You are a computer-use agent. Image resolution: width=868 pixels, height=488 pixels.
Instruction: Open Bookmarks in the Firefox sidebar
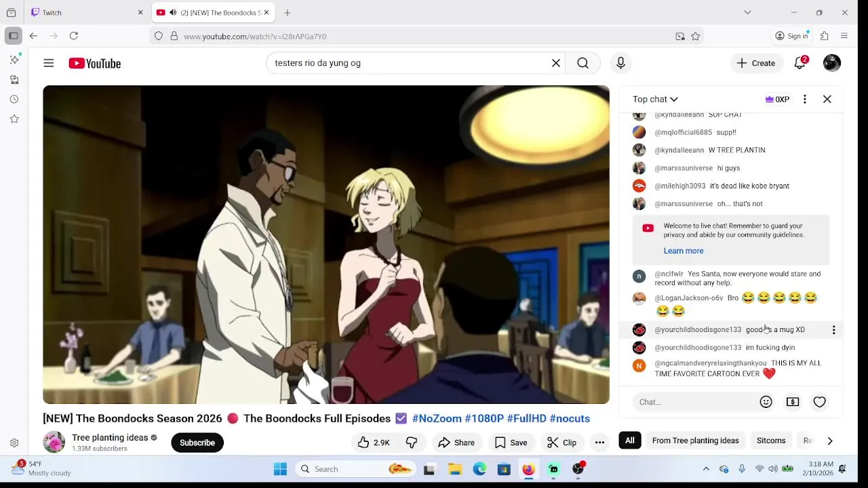14,119
